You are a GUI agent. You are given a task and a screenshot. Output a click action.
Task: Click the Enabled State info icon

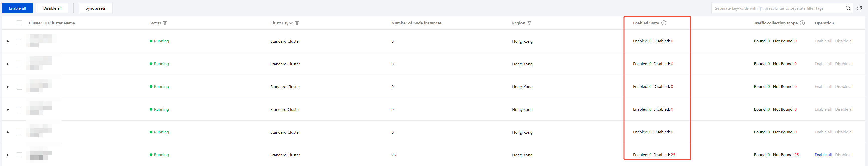(x=664, y=23)
